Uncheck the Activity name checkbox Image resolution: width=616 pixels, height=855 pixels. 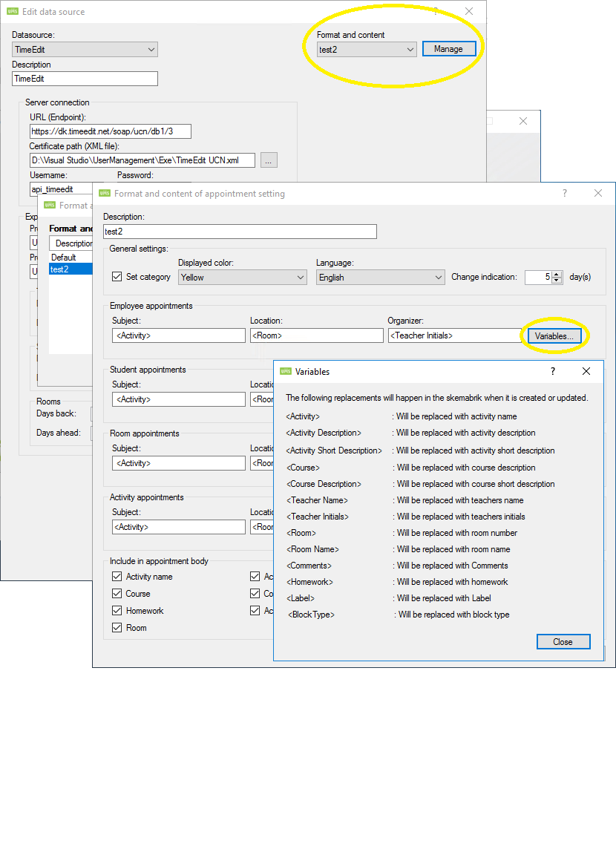point(117,577)
